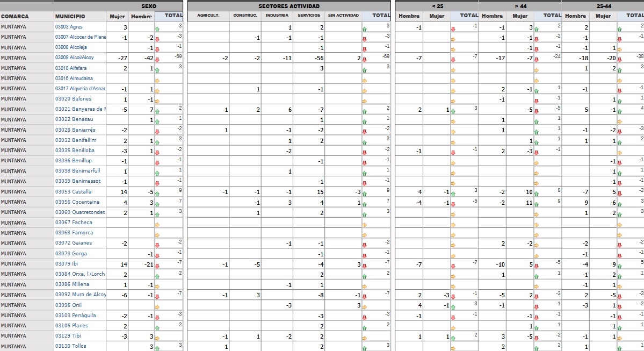
Task: Click yellow right arrow in Almudaina SEXO total
Action: tap(157, 81)
